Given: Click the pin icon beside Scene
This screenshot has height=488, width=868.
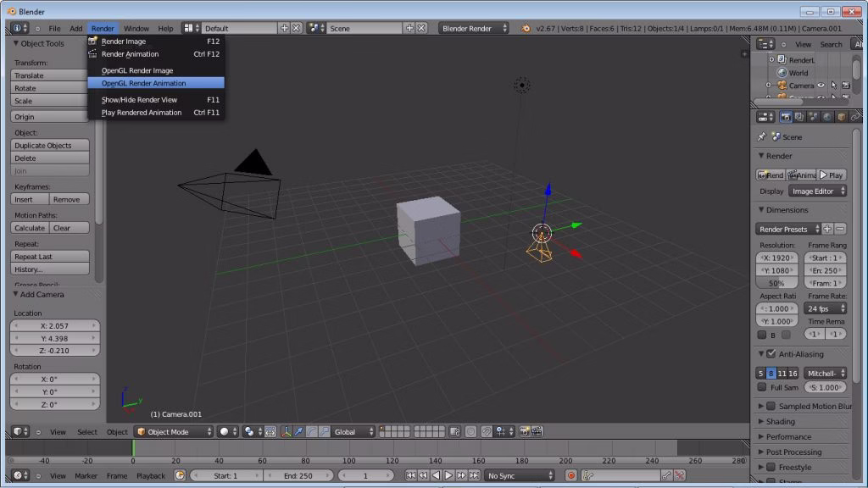Looking at the screenshot, I should [762, 136].
